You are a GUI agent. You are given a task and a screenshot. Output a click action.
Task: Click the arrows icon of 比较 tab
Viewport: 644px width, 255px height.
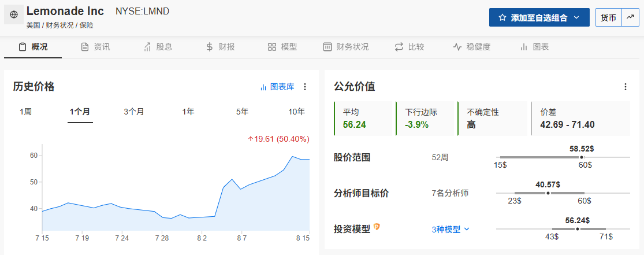tap(399, 47)
